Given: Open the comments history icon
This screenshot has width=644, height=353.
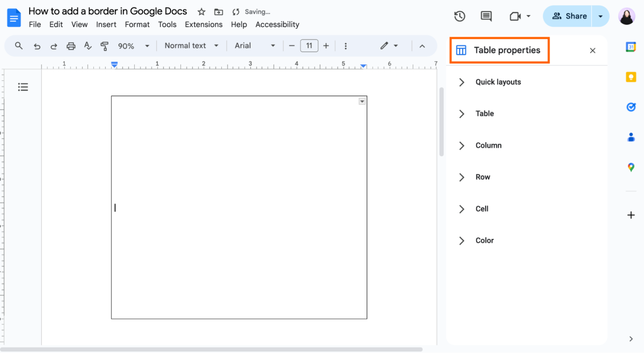Looking at the screenshot, I should [486, 16].
